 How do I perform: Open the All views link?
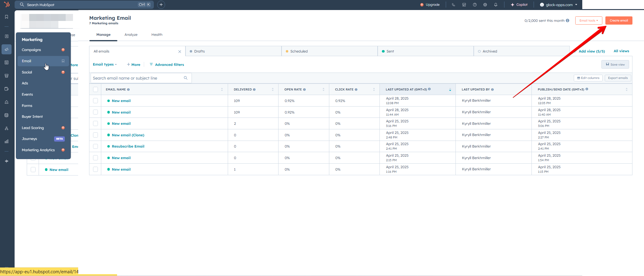pyautogui.click(x=621, y=51)
